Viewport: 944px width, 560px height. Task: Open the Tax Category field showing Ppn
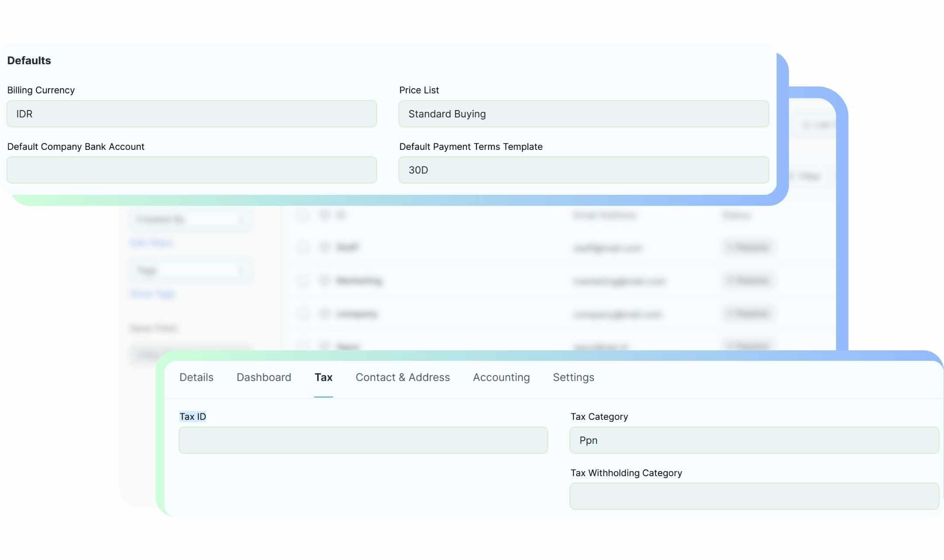click(x=753, y=440)
